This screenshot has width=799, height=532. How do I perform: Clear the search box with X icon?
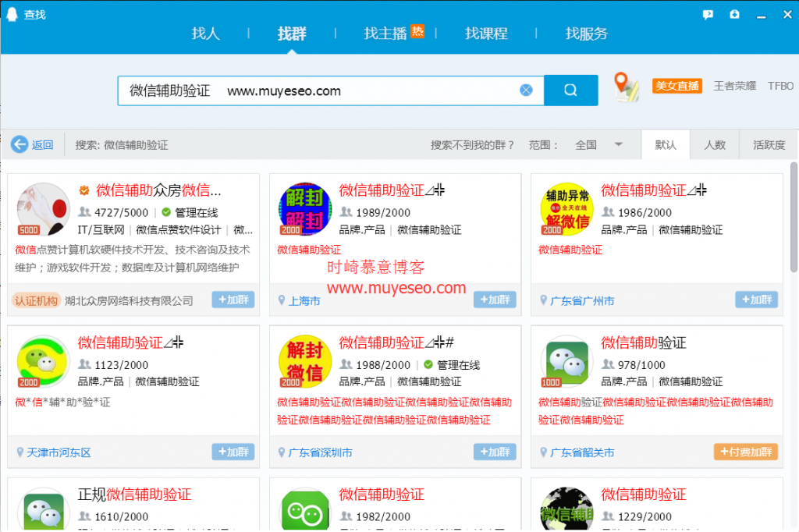click(526, 90)
